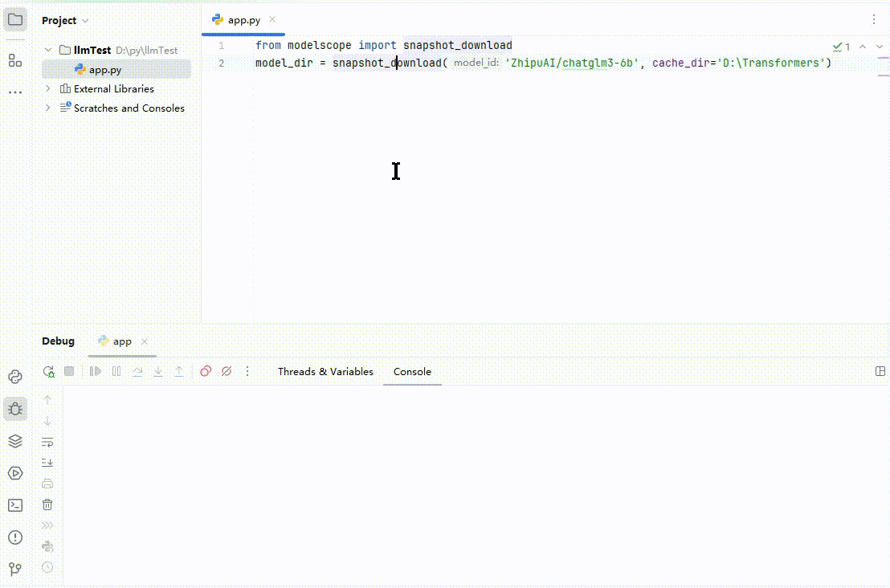Click the inspection warnings checkmark widget
This screenshot has width=890, height=588.
[x=841, y=47]
